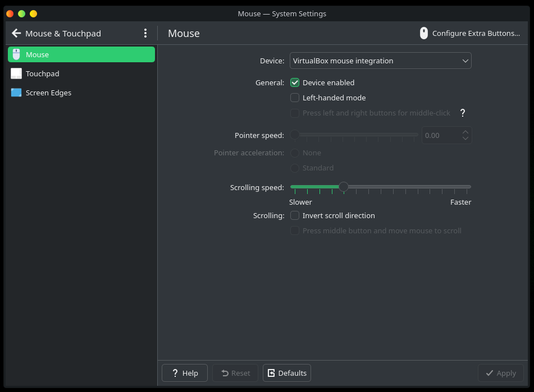Open the three-dot sidebar menu
The height and width of the screenshot is (392, 534).
(145, 34)
